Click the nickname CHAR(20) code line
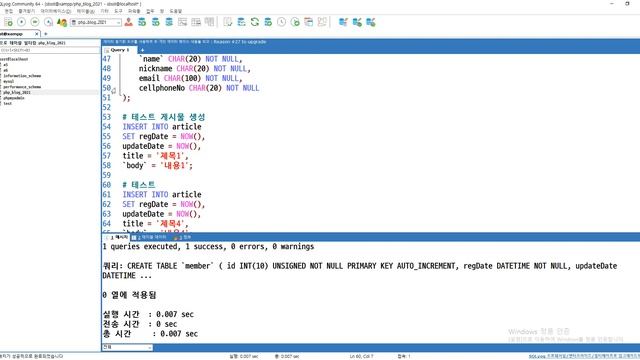Viewport: 640px width, 360px height. click(194, 69)
